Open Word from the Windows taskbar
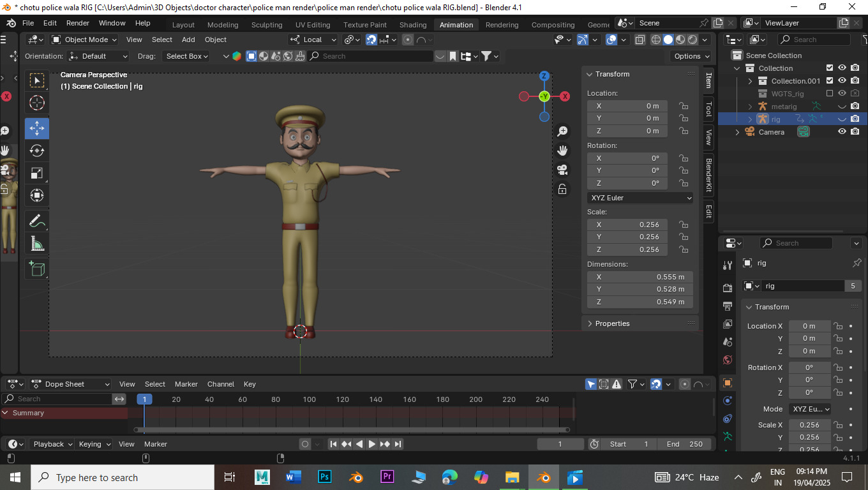 pos(293,477)
